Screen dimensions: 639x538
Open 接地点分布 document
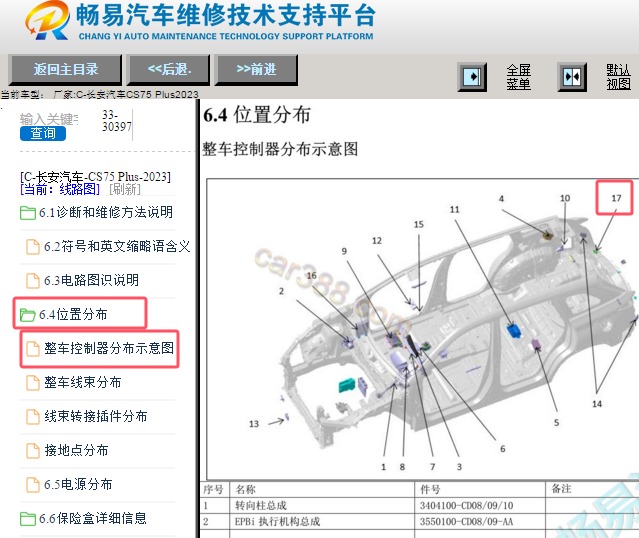[x=76, y=450]
